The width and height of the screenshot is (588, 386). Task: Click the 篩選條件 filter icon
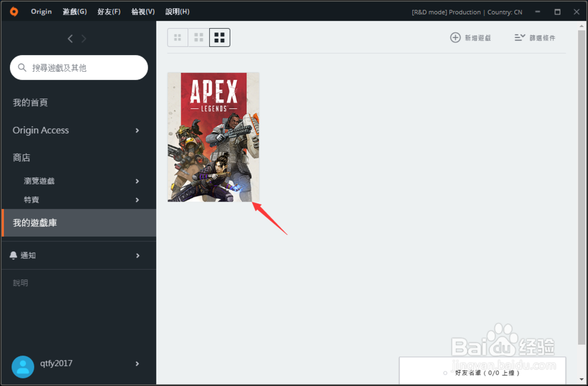520,38
